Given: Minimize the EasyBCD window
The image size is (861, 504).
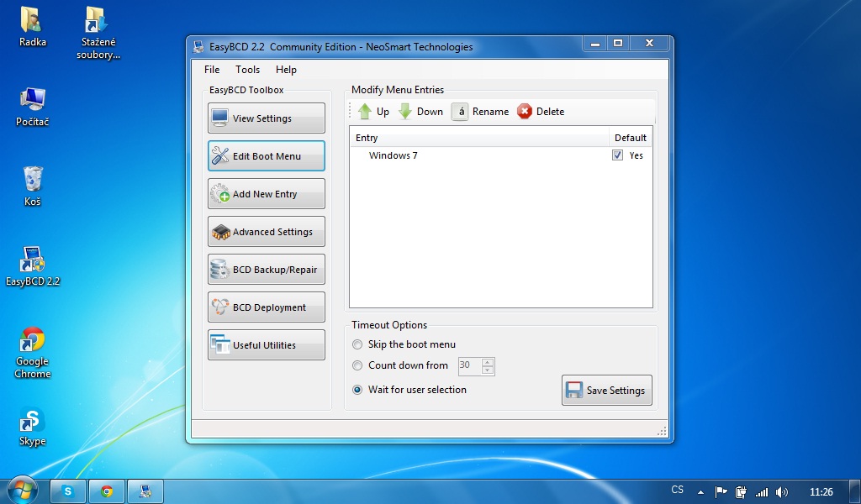Looking at the screenshot, I should [x=595, y=44].
